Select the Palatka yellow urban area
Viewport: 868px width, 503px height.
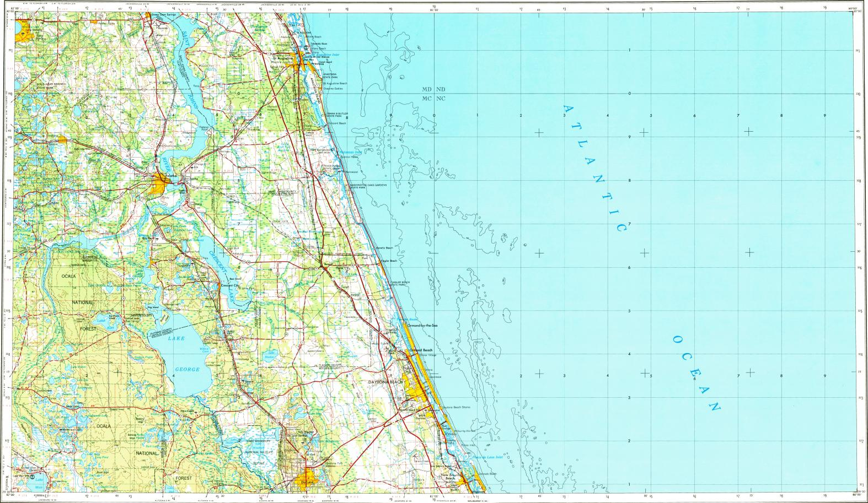(x=163, y=180)
